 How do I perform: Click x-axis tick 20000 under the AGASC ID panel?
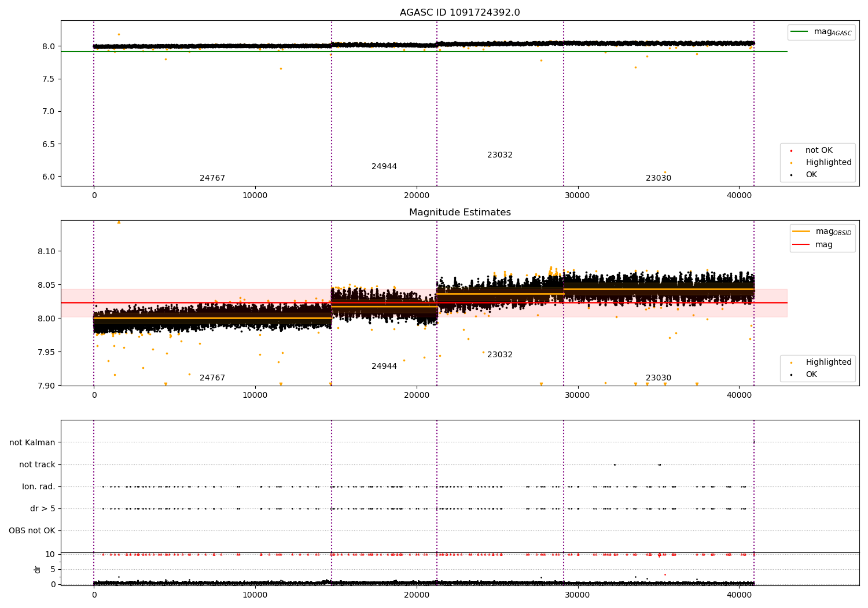point(417,196)
